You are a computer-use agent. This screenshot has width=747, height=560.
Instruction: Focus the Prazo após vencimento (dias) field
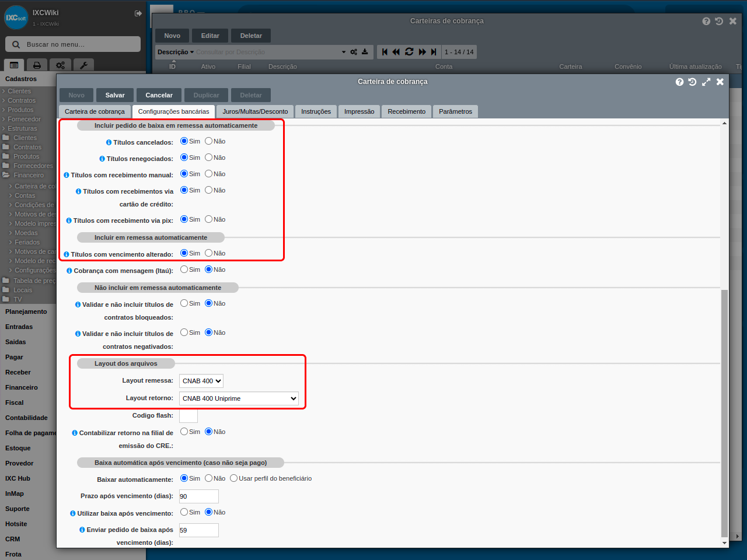click(x=199, y=496)
